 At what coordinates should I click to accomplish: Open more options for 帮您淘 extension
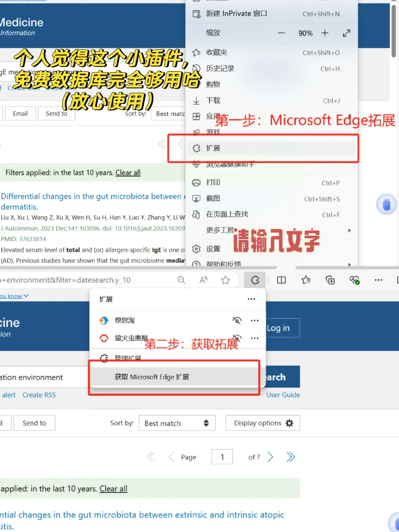[255, 320]
